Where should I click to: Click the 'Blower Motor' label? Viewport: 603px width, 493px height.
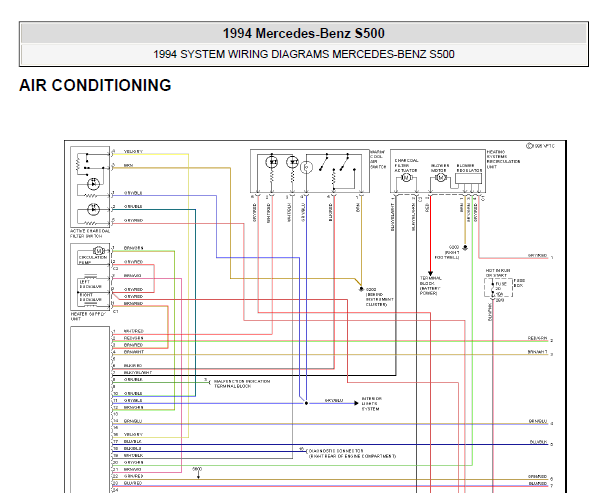tap(440, 168)
